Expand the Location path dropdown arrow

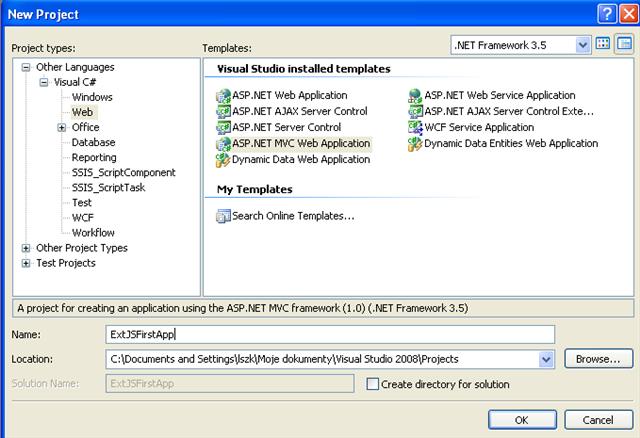point(546,359)
